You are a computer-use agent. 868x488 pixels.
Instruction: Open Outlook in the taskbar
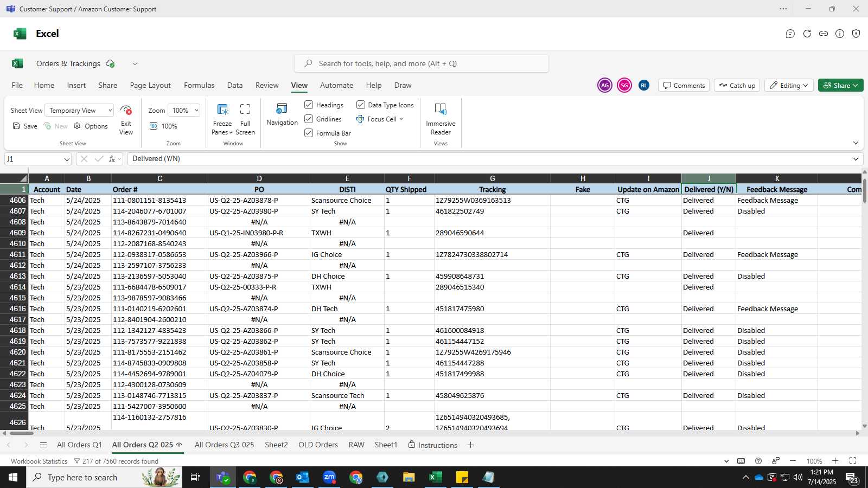click(x=302, y=477)
